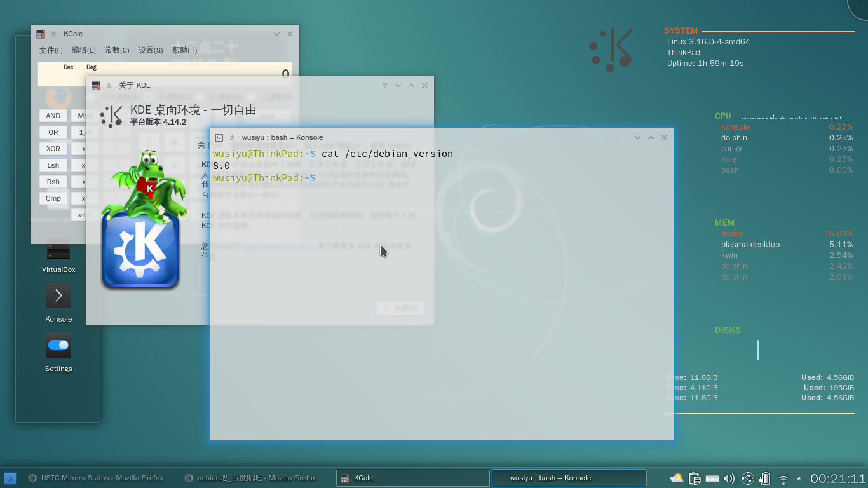The width and height of the screenshot is (868, 488).
Task: Click the double-chevron button in KCalc title bar
Action: (54, 34)
